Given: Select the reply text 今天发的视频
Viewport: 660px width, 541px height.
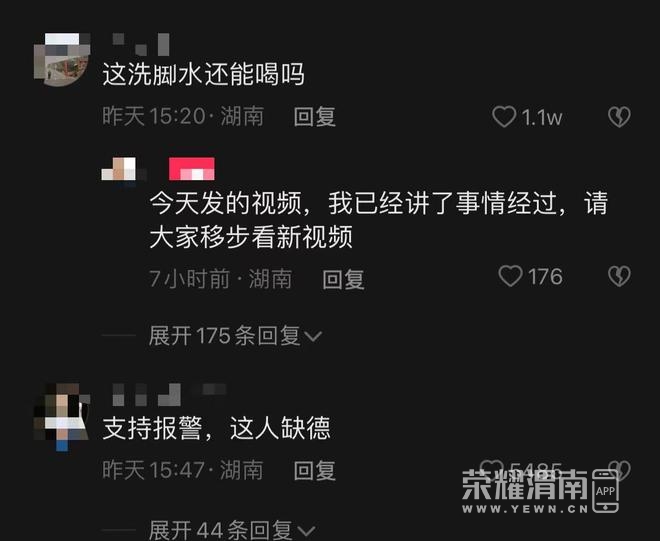Looking at the screenshot, I should point(226,203).
